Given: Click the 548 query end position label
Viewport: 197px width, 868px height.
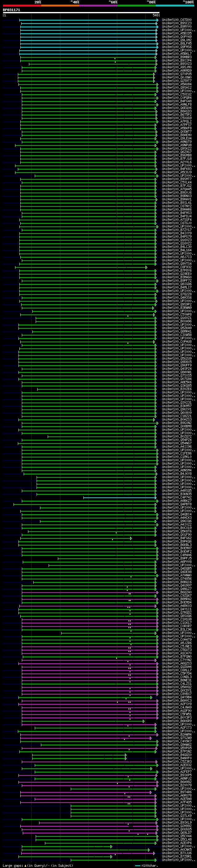Looking at the screenshot, I should (x=155, y=15).
